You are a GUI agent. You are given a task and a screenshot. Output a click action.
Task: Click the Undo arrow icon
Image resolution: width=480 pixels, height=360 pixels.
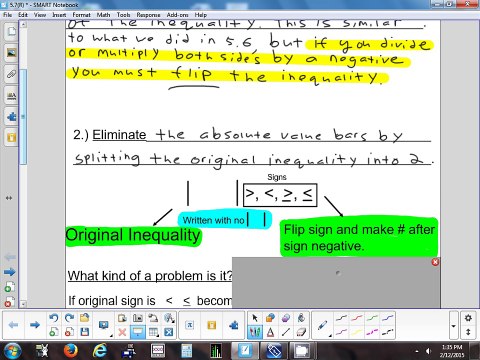pyautogui.click(x=53, y=318)
